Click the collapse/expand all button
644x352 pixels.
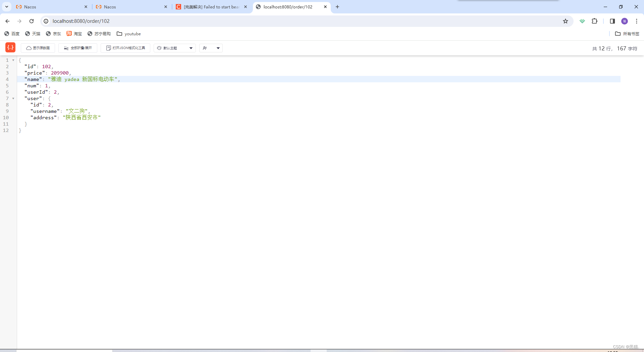click(78, 48)
